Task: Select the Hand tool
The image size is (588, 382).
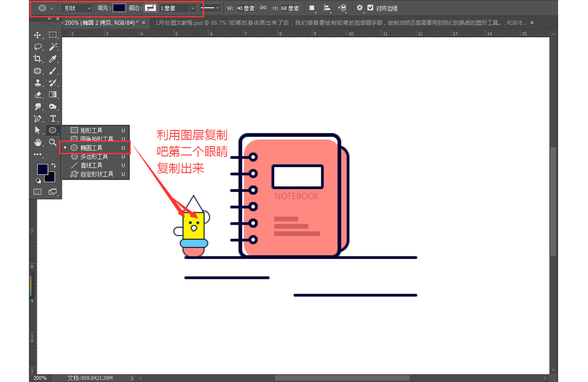Action: point(37,142)
